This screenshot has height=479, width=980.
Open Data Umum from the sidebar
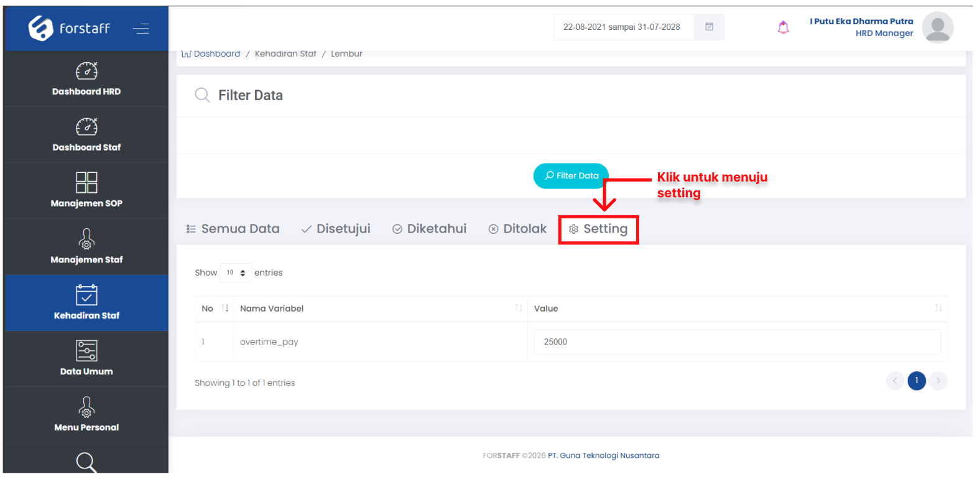pos(86,359)
